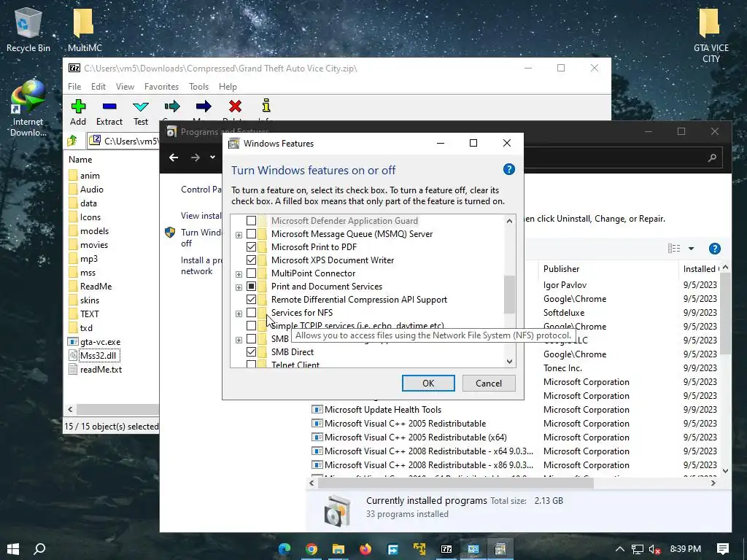This screenshot has height=560, width=747.
Task: Open Recycle Bin desktop icon
Action: (x=28, y=29)
